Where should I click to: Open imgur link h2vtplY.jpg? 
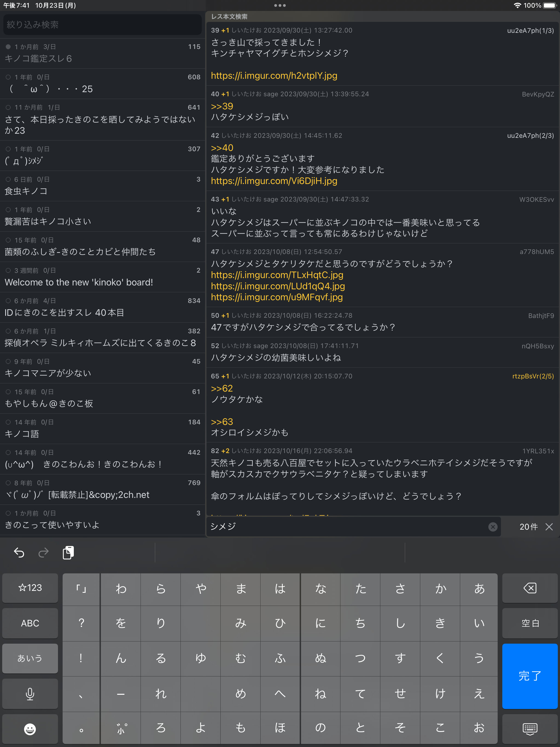click(274, 76)
